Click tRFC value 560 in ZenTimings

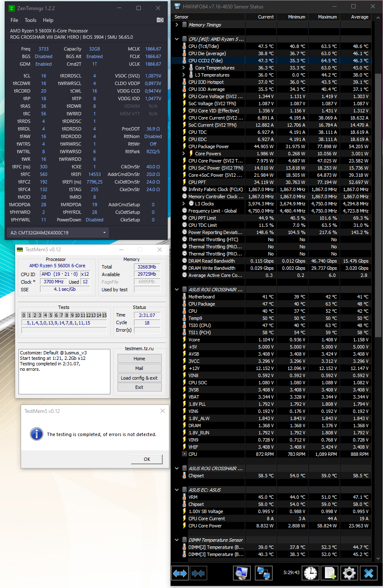click(x=43, y=174)
